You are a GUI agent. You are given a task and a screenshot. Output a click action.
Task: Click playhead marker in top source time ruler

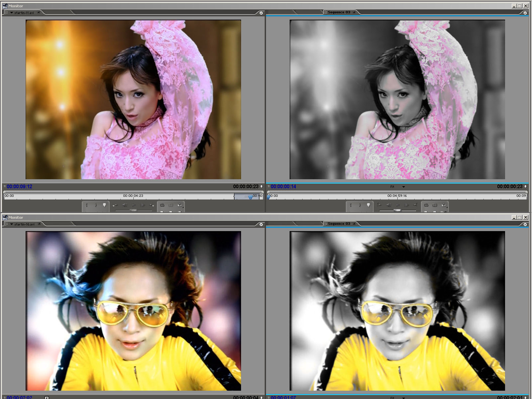(x=250, y=197)
